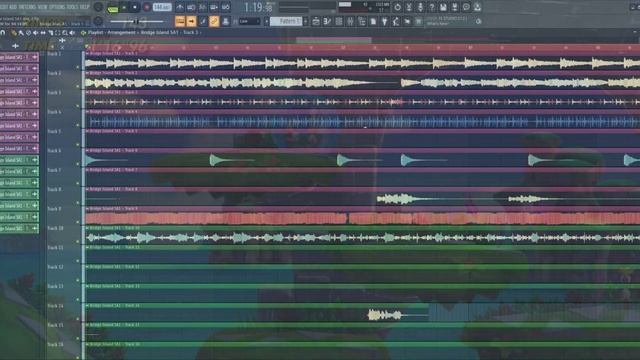Open clip menu arrow on Track 4 clip
The width and height of the screenshot is (640, 360).
[x=87, y=111]
